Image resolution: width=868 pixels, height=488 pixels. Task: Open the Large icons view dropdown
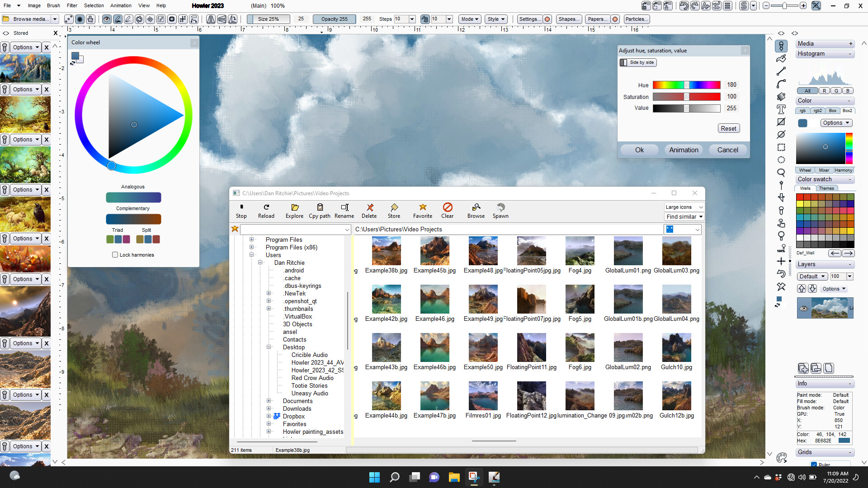[x=684, y=207]
